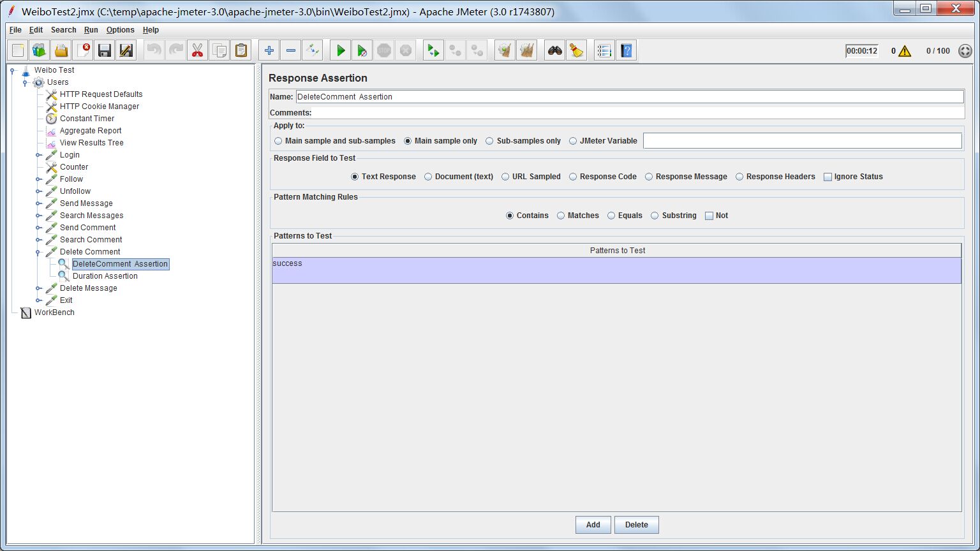Select Main sample and sub-samples option
The height and width of the screenshot is (551, 980).
[x=335, y=141]
